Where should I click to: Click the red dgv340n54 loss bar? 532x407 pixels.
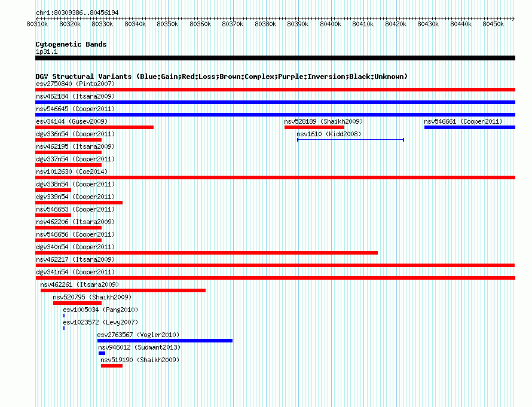coord(206,253)
